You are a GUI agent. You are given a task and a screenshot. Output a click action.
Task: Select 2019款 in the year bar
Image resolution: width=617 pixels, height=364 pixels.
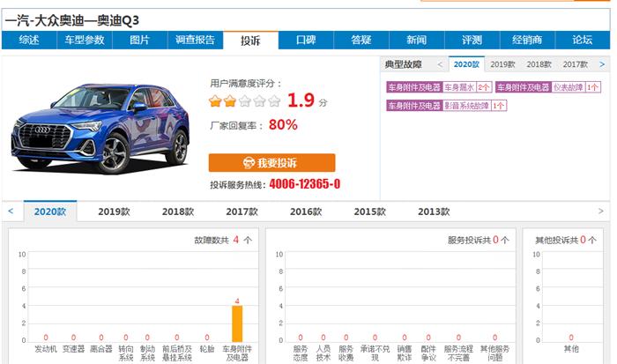click(114, 212)
